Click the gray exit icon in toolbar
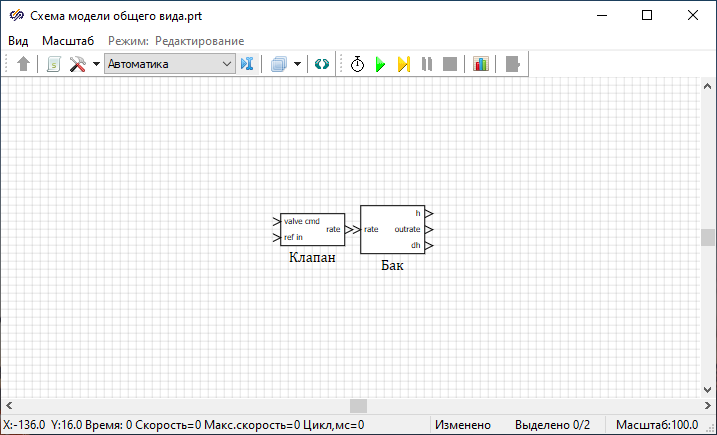The height and width of the screenshot is (435, 717). click(513, 64)
